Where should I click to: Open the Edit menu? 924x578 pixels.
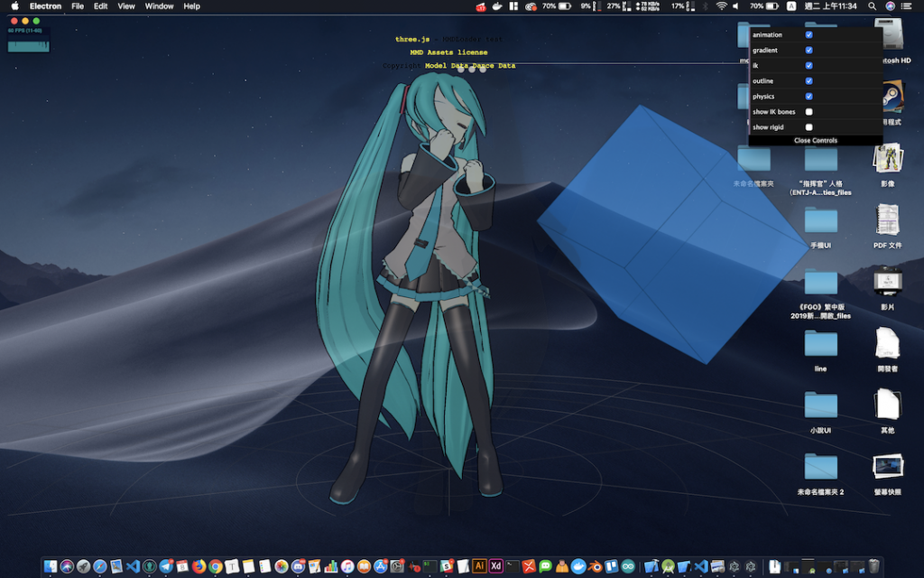[x=101, y=6]
